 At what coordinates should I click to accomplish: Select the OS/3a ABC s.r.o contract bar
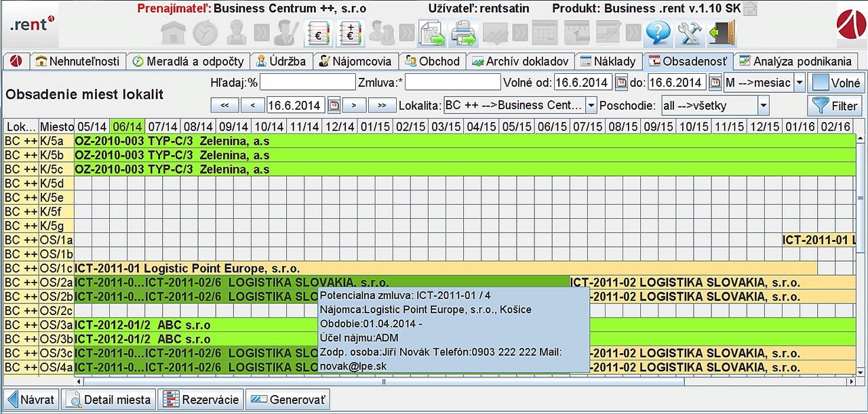tap(464, 325)
